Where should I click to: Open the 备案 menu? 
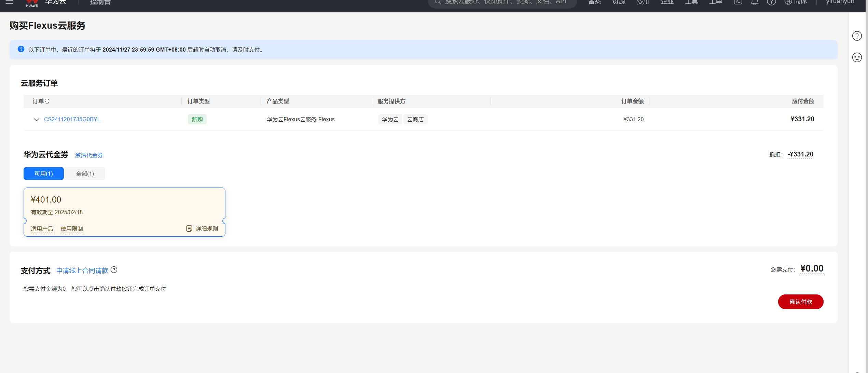594,2
